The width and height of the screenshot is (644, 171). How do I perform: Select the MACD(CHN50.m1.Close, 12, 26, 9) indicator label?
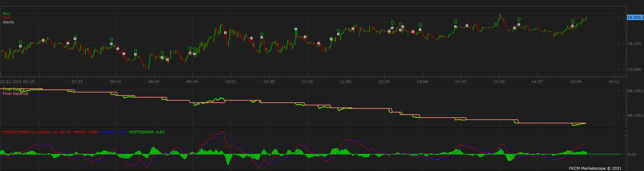coord(37,132)
